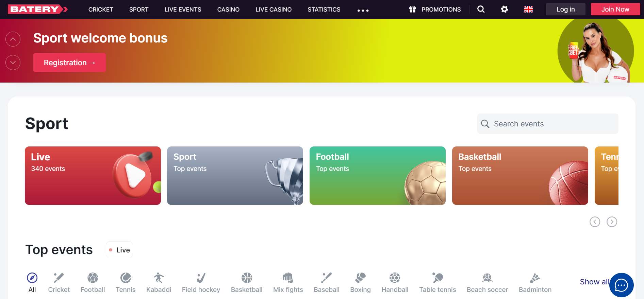
Task: Open the Statistics page
Action: click(x=324, y=10)
